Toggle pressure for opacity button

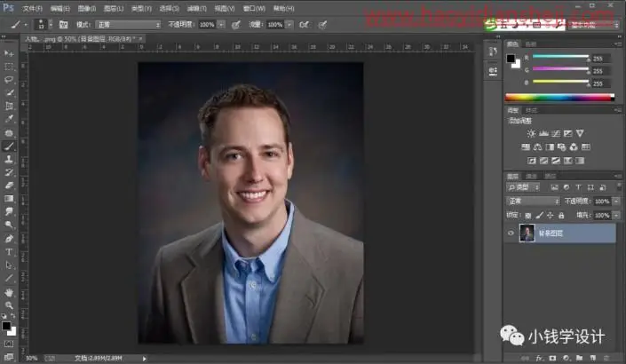(236, 25)
